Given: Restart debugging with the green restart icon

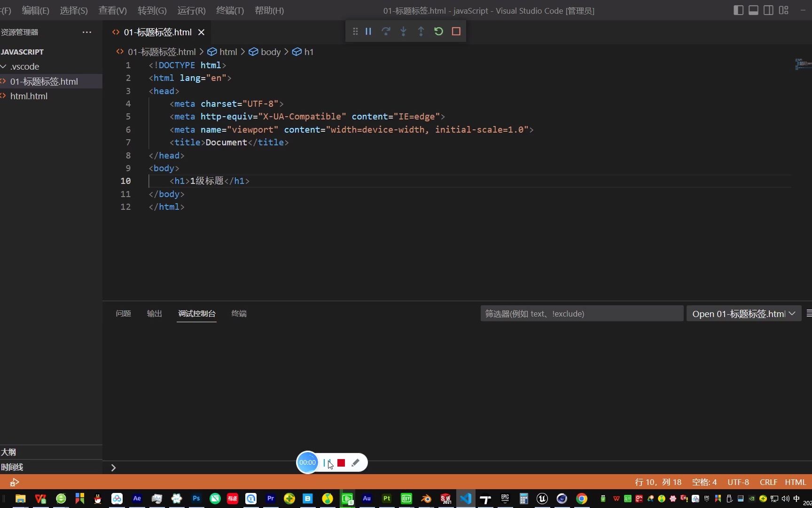Looking at the screenshot, I should pyautogui.click(x=438, y=31).
